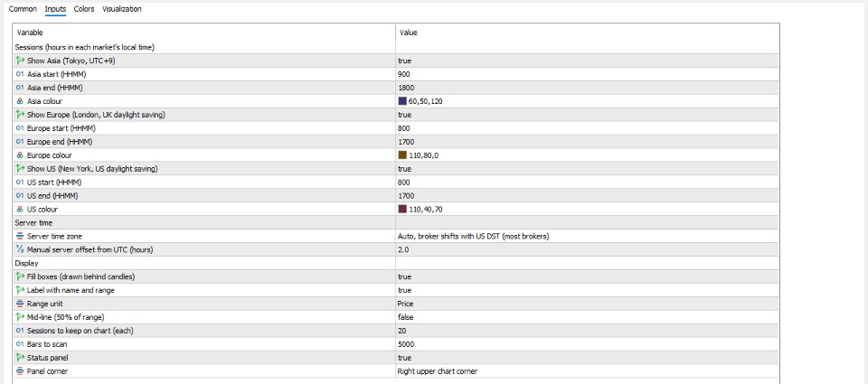Click the Asia end integer icon
Screen dimensions: 868x384
pos(21,88)
